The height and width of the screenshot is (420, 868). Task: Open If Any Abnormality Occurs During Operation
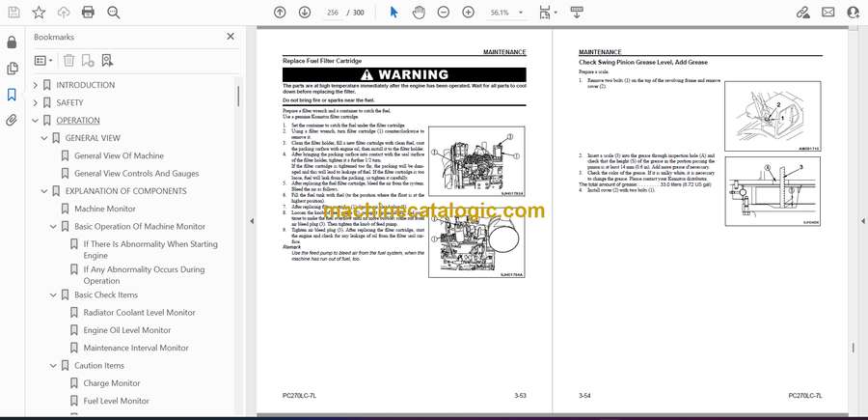144,275
